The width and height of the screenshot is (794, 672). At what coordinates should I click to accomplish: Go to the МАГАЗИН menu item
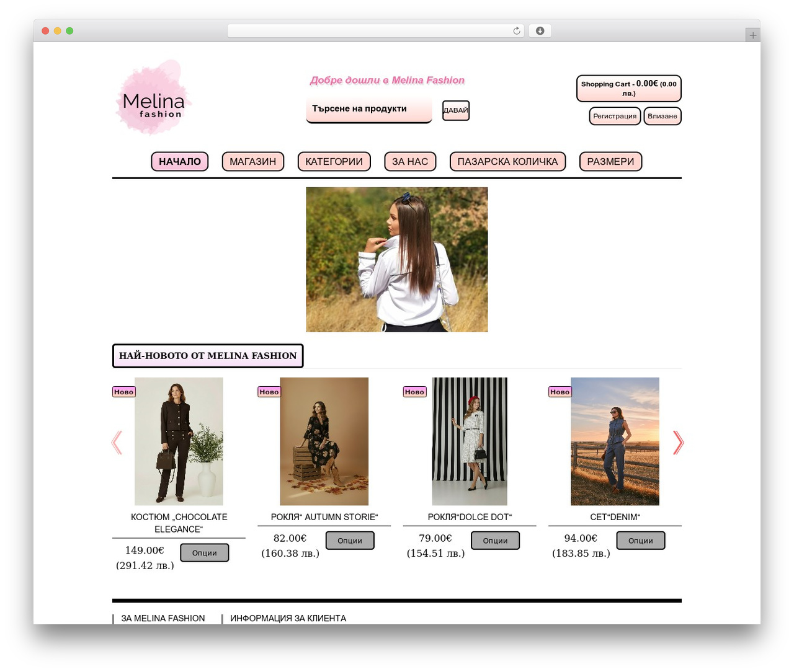[253, 162]
